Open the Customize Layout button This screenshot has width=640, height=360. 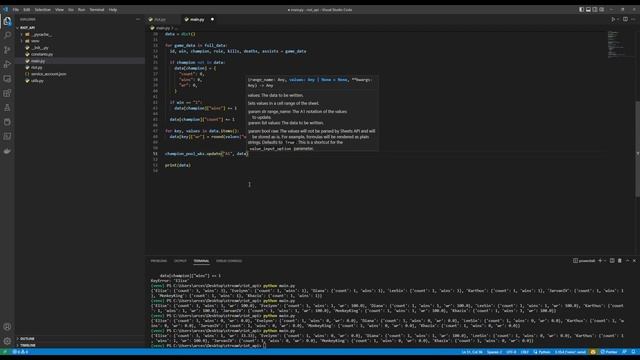click(602, 9)
